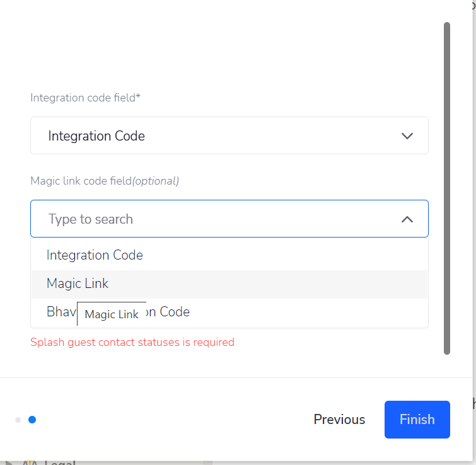Go back with the Previous button
Screen dimensions: 476x465
tap(339, 420)
